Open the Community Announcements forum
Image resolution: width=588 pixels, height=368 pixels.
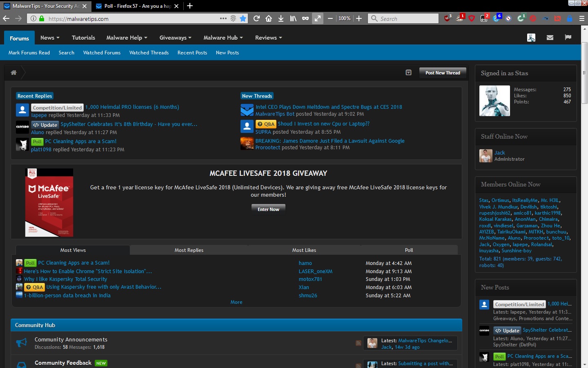coord(71,339)
